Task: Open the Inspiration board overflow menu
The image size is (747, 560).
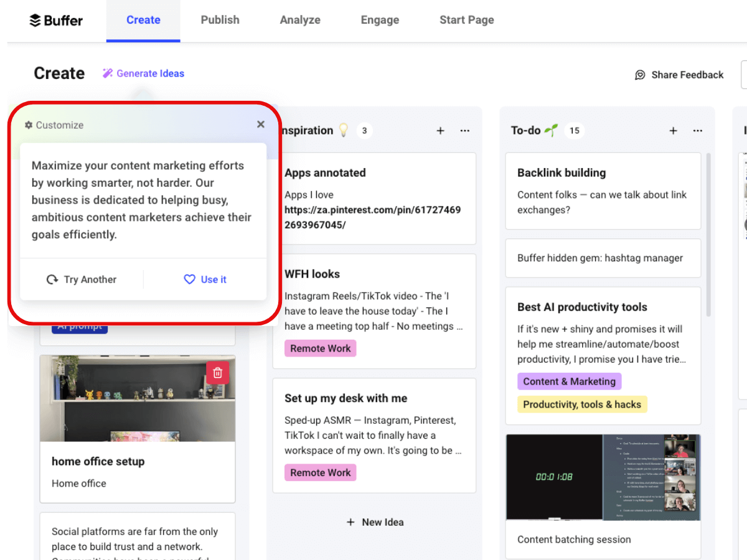Action: tap(464, 131)
